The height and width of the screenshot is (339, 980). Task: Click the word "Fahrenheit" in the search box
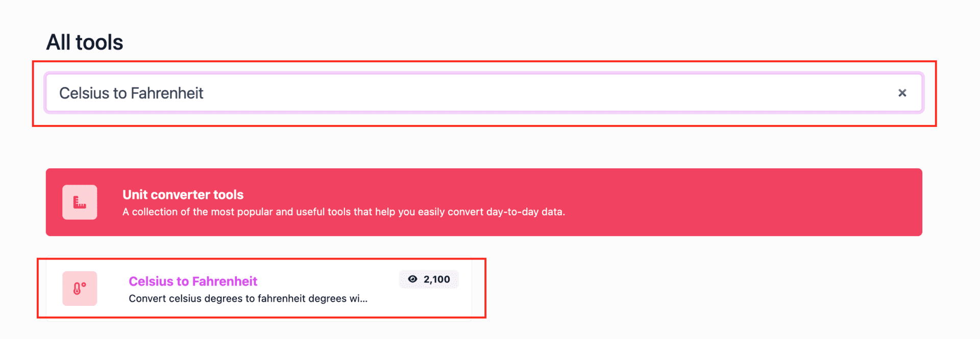[167, 93]
